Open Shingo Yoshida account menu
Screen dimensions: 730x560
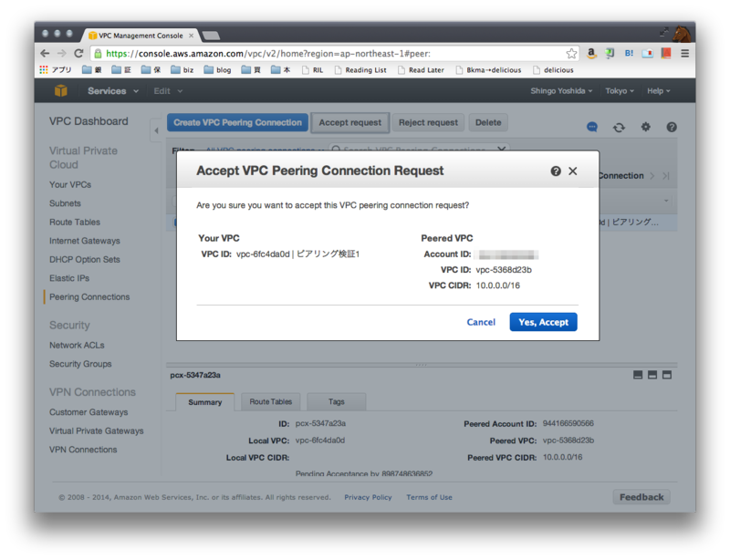tap(561, 91)
